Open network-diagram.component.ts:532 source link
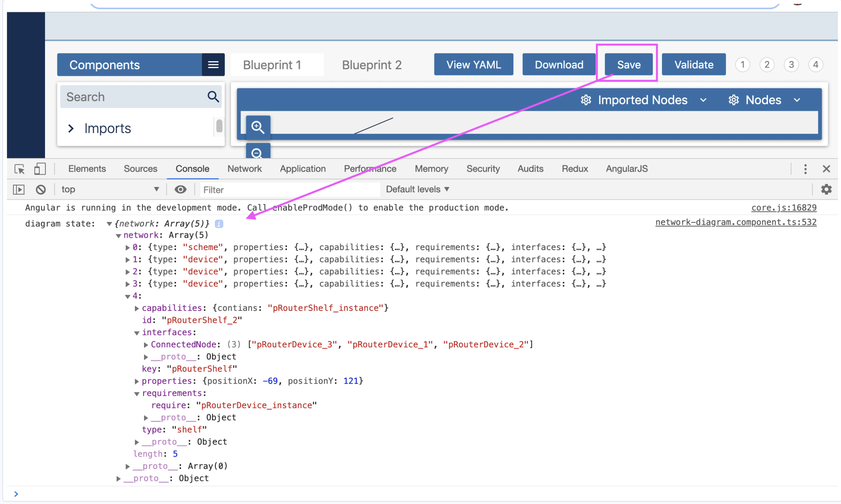 [x=735, y=222]
